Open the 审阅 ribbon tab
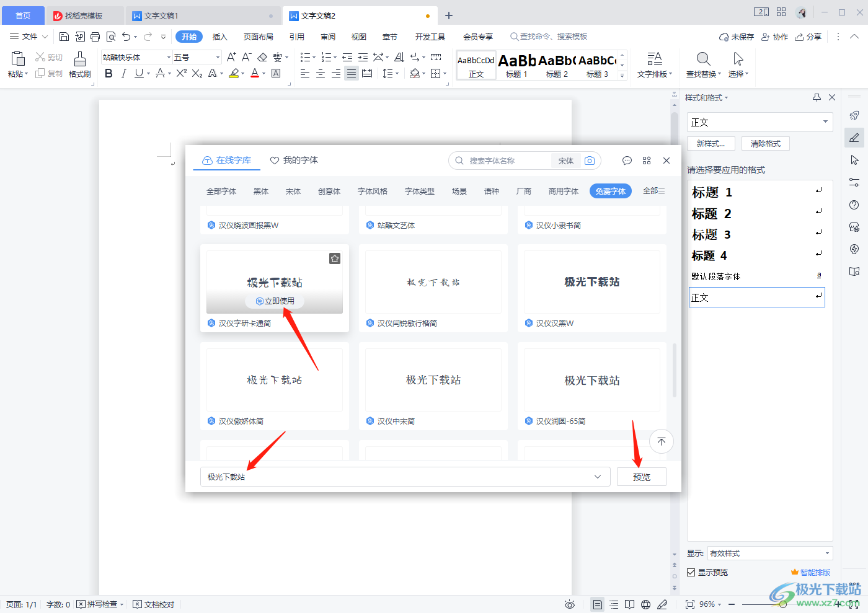This screenshot has height=613, width=868. [328, 37]
